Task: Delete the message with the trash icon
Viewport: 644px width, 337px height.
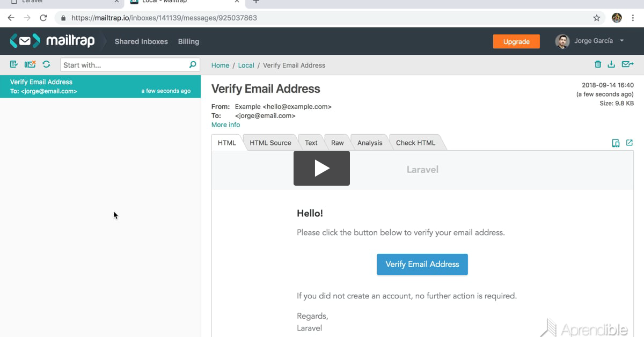Action: pos(598,64)
